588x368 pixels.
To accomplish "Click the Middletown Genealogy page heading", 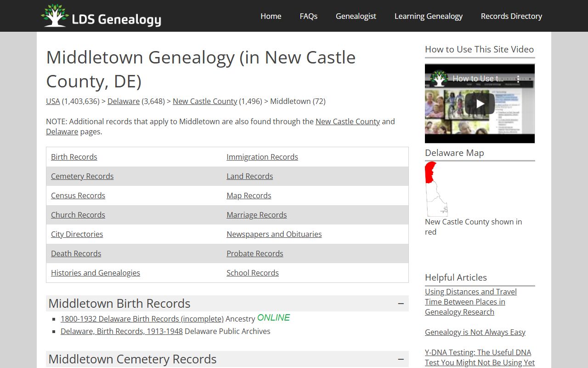I will point(201,69).
